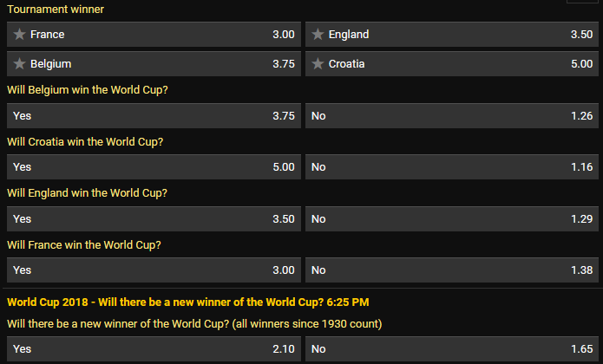
Task: Favorite France with its star icon
Action: click(19, 35)
